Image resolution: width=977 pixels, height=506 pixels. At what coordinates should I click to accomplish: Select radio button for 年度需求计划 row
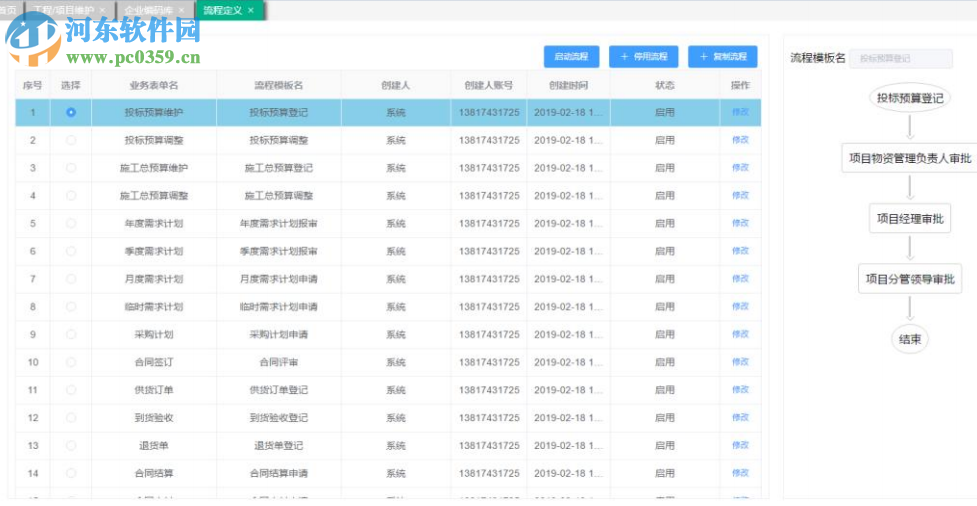click(71, 223)
